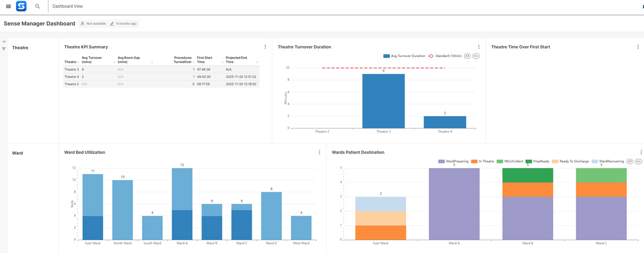
Task: Click Inv button in Wards Destination legend
Action: click(639, 161)
